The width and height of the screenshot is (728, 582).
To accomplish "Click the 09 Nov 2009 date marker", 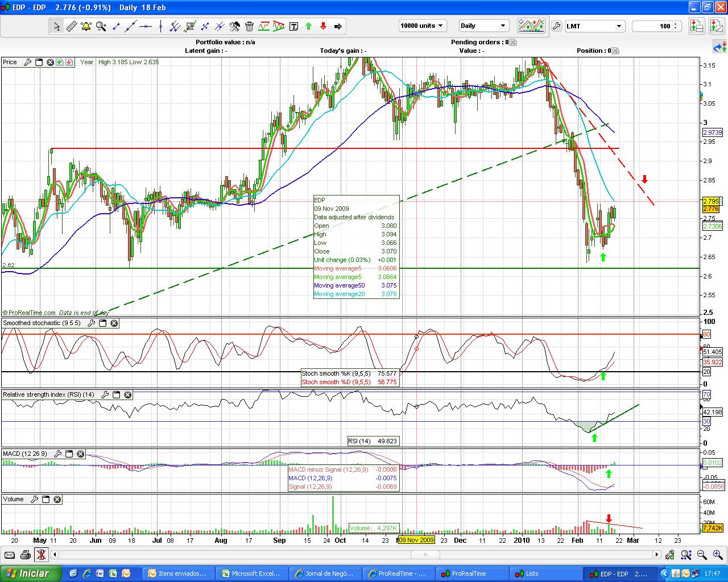I will (x=417, y=540).
